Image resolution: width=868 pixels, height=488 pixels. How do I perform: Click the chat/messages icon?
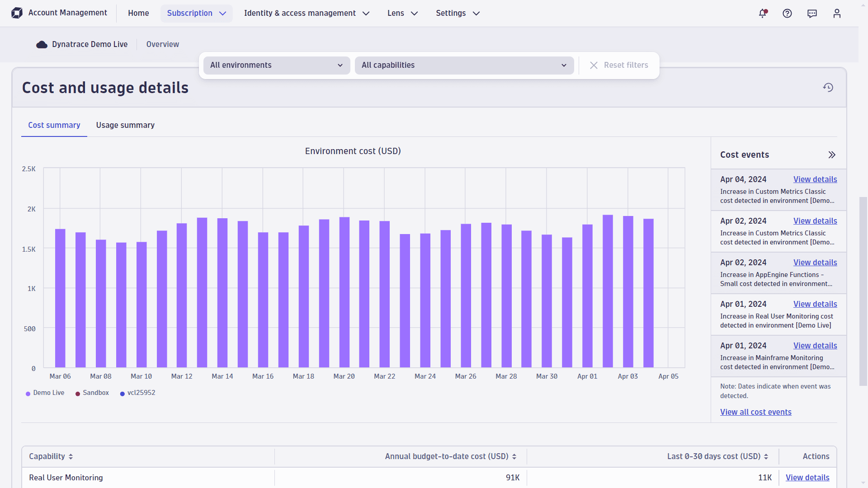[x=812, y=13]
